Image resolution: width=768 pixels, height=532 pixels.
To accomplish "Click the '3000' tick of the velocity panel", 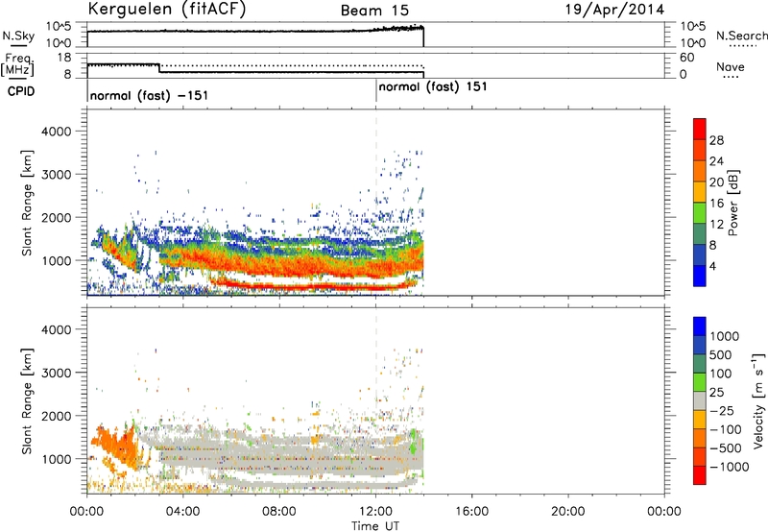I will tap(57, 373).
